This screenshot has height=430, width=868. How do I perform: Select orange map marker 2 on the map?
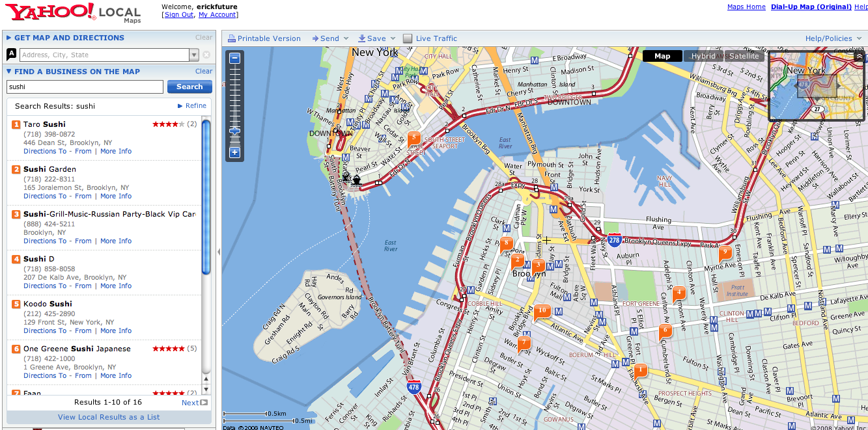pos(518,261)
